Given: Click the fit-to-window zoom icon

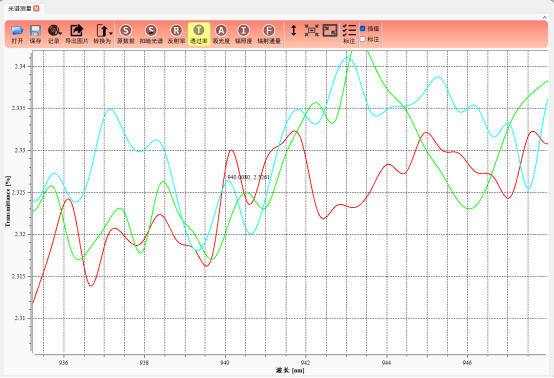Looking at the screenshot, I should coord(312,30).
